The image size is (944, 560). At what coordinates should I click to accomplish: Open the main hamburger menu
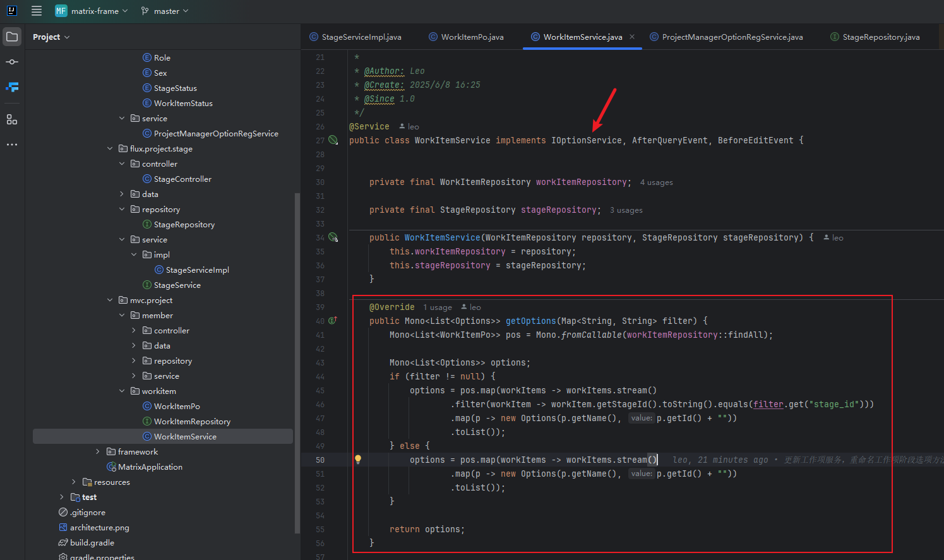[x=36, y=10]
